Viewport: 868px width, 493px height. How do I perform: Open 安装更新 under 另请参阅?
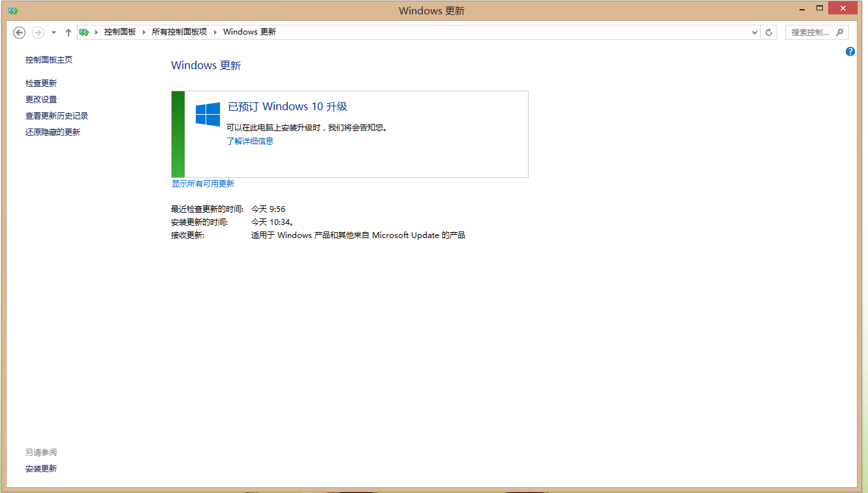pyautogui.click(x=41, y=469)
